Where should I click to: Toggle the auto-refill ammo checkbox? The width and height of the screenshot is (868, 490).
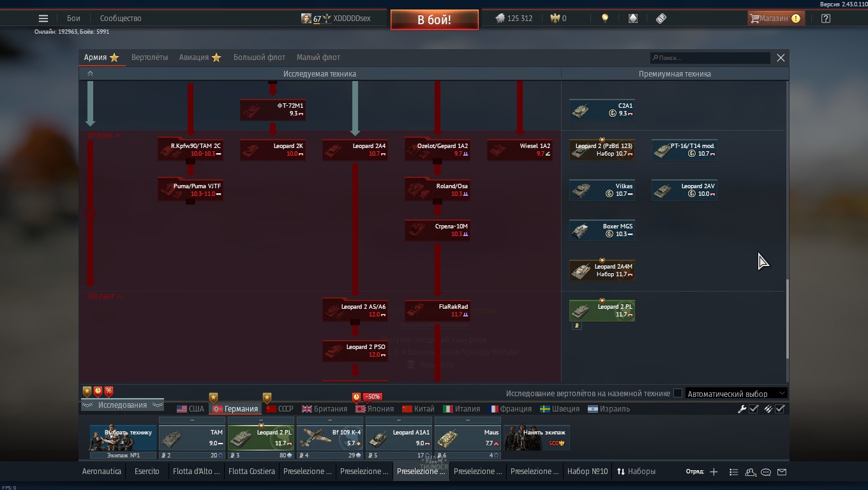click(x=780, y=409)
